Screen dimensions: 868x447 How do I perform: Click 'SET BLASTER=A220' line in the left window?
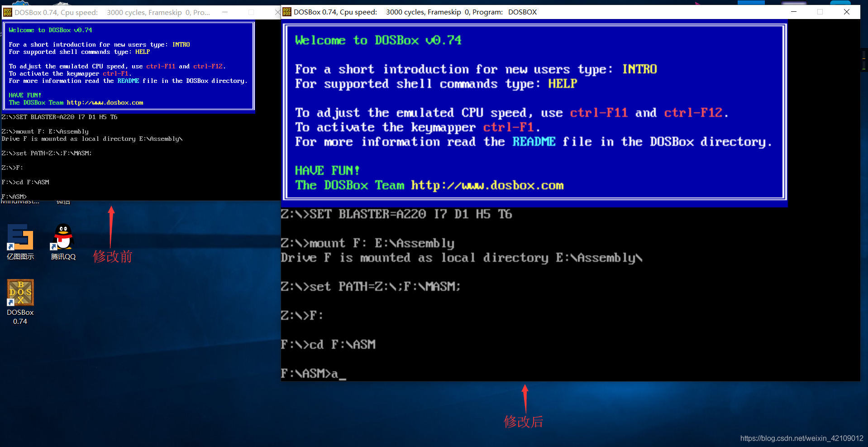pos(59,117)
